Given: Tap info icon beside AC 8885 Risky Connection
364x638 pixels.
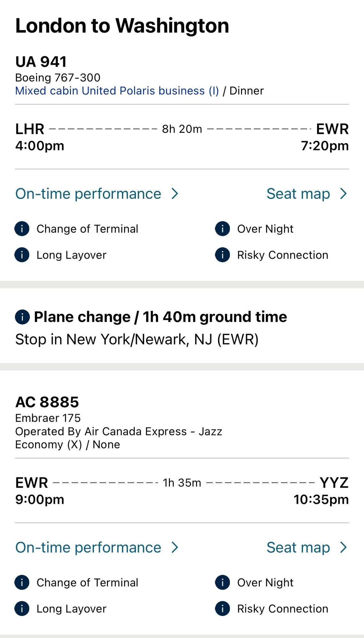Looking at the screenshot, I should click(223, 609).
